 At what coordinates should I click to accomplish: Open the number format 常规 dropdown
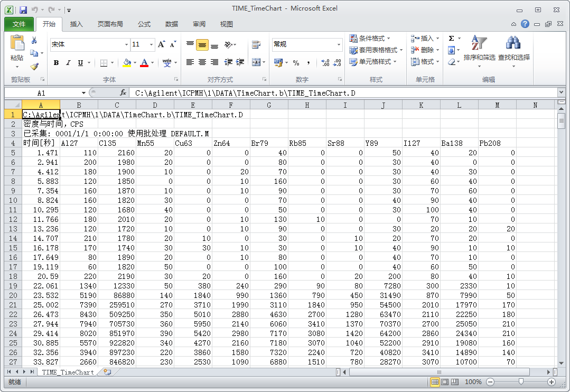(339, 44)
